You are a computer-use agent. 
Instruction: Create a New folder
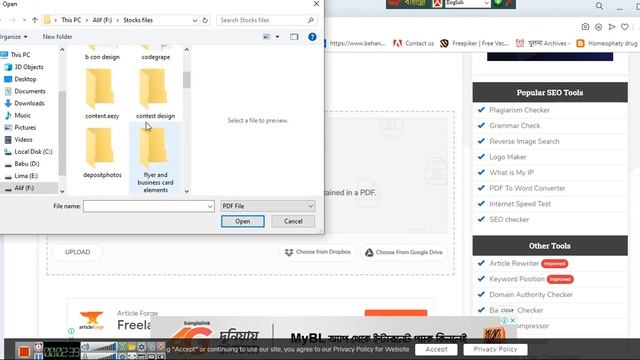(58, 37)
